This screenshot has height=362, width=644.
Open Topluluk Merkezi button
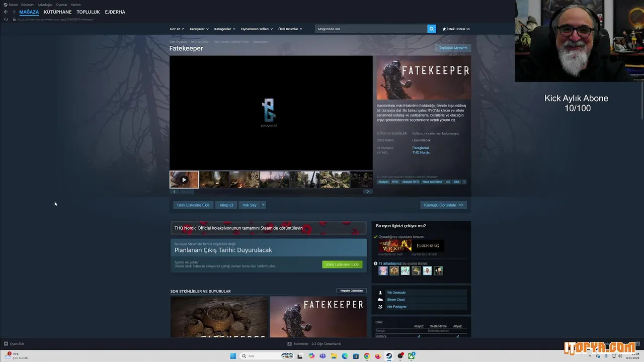click(x=453, y=48)
